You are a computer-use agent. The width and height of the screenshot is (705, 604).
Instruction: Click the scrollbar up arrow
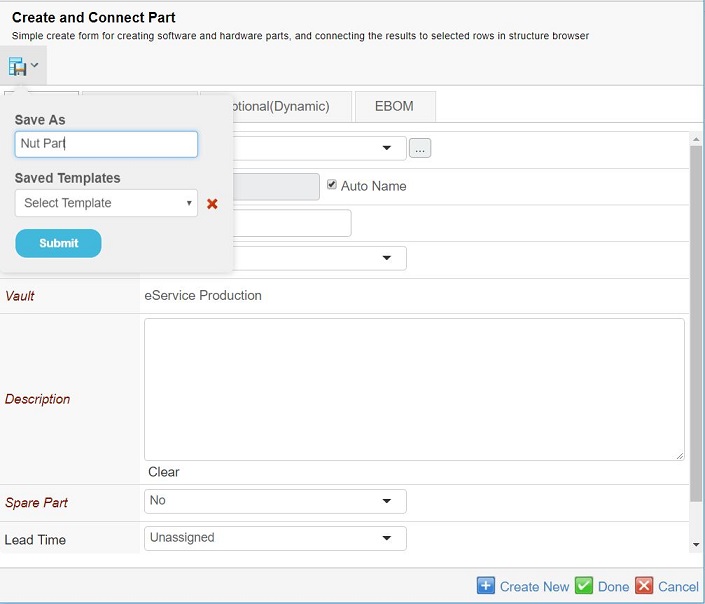point(696,138)
